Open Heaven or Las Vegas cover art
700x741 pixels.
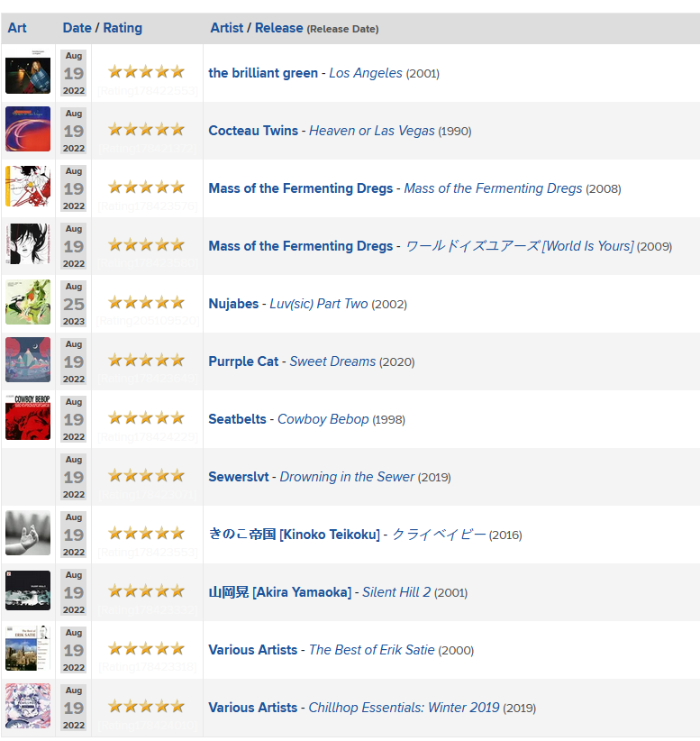28,129
